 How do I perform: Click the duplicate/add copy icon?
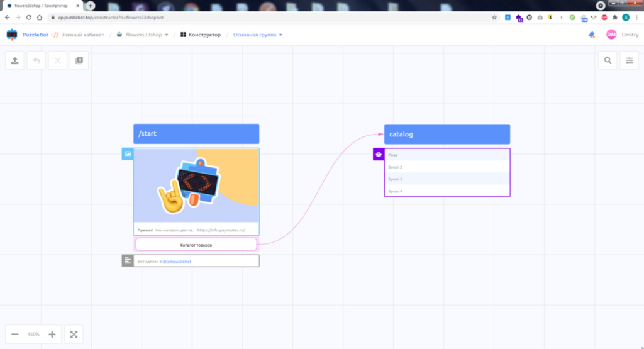click(79, 60)
